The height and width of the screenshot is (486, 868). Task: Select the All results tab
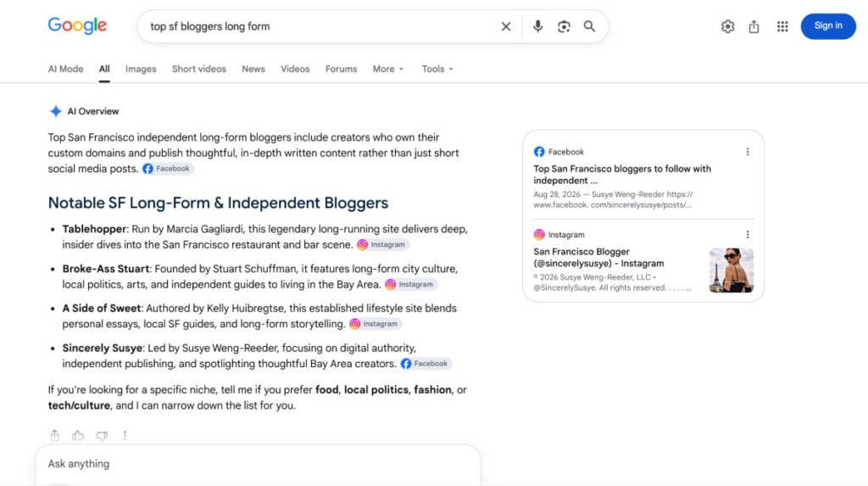point(104,70)
